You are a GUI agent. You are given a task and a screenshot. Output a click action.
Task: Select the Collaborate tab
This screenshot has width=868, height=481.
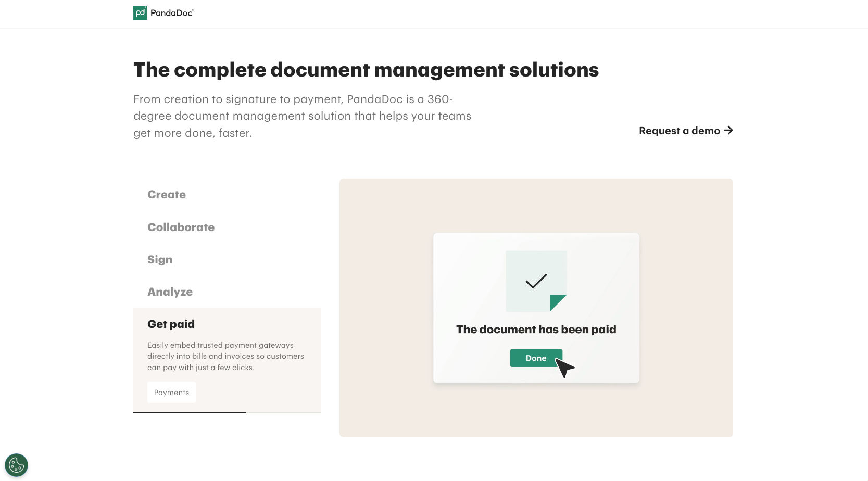point(181,227)
